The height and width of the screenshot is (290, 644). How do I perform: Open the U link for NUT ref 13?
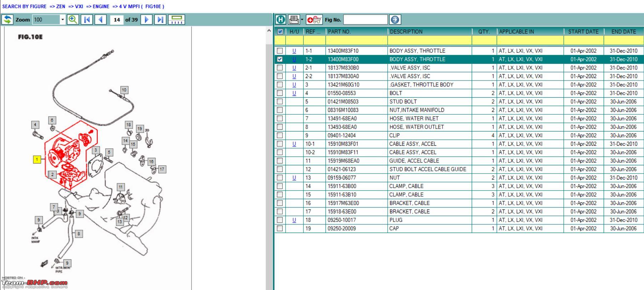pos(294,178)
